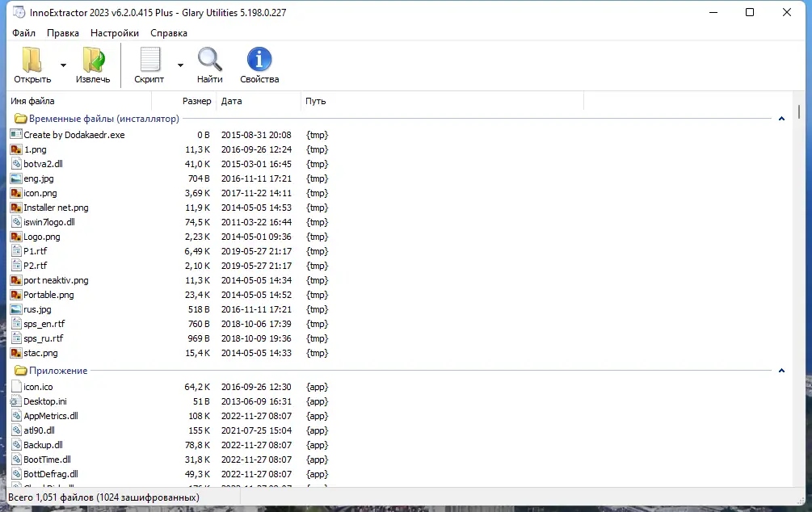Select the Logo.png file icon

point(16,237)
